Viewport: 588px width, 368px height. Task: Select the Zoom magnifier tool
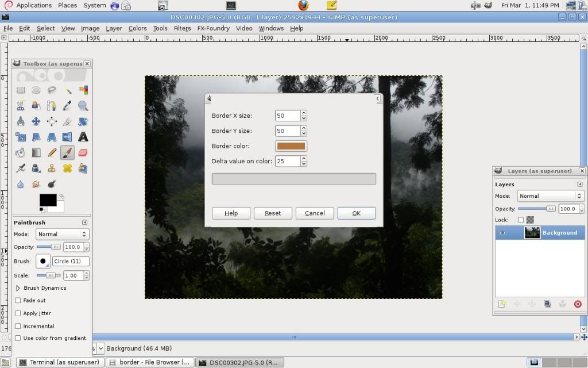coord(83,106)
